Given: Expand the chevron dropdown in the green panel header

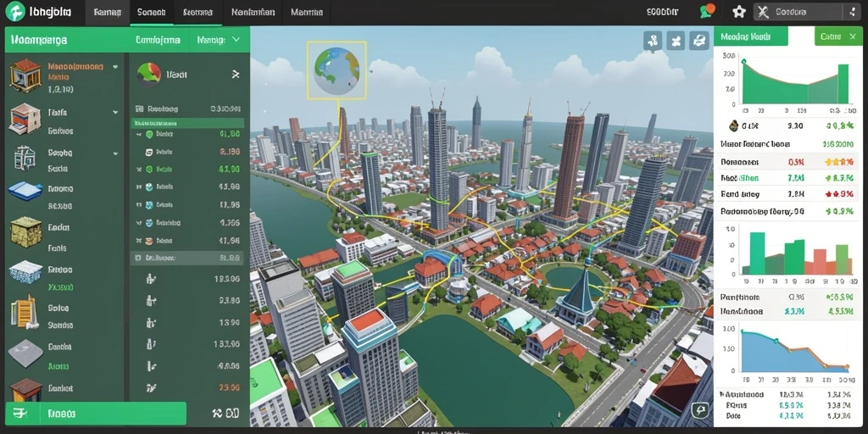Looking at the screenshot, I should [236, 40].
